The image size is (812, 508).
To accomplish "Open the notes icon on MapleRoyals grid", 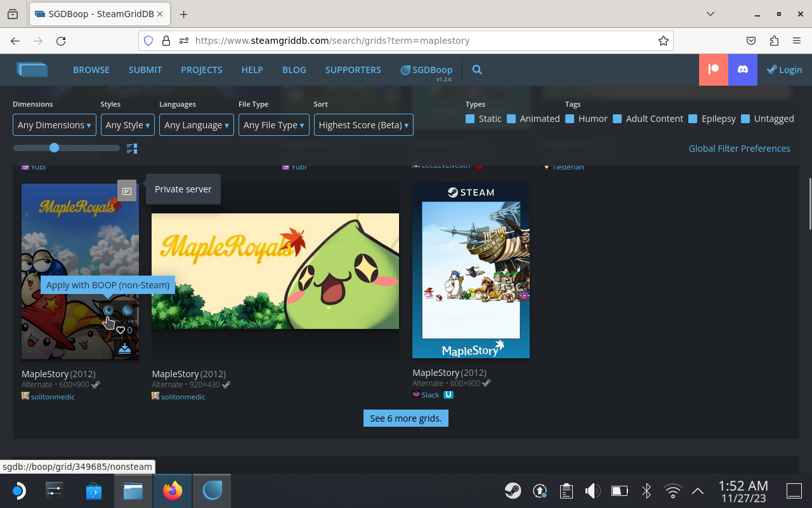I will click(x=127, y=190).
